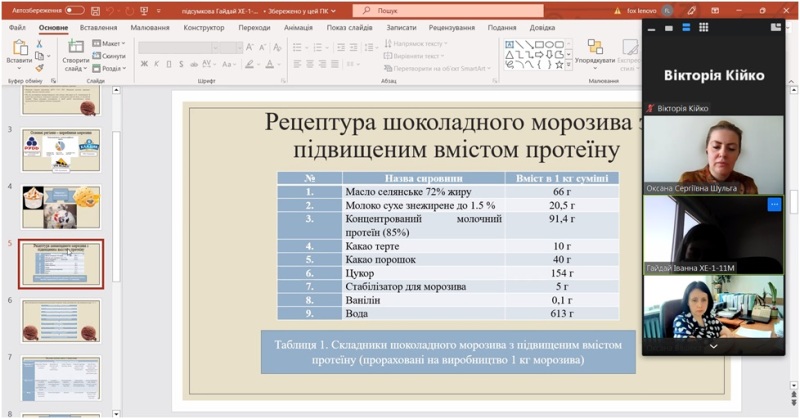Open the Change Case Aa dropdown
Screen dimensions: 800x419
(228, 64)
